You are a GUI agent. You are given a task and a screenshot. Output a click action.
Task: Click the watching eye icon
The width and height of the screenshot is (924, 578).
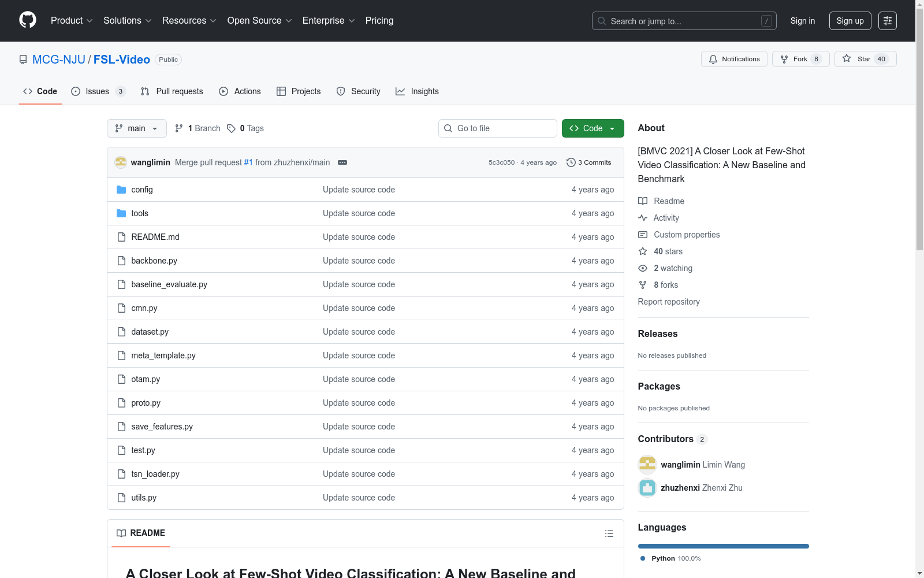click(x=643, y=268)
